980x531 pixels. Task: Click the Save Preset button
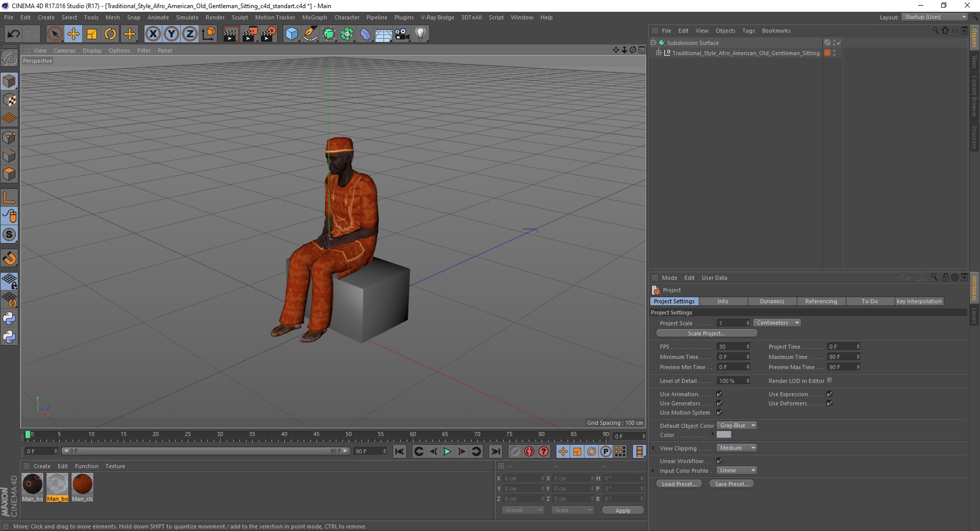731,484
